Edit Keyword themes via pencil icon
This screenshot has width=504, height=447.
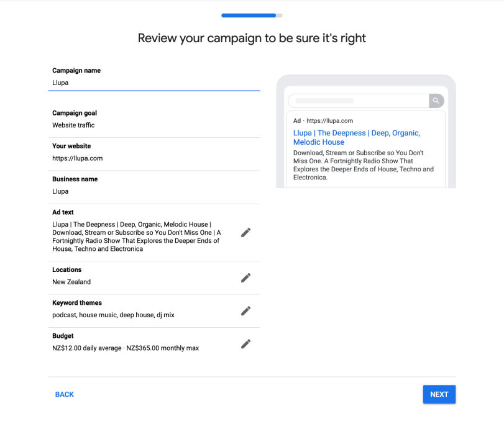point(246,311)
